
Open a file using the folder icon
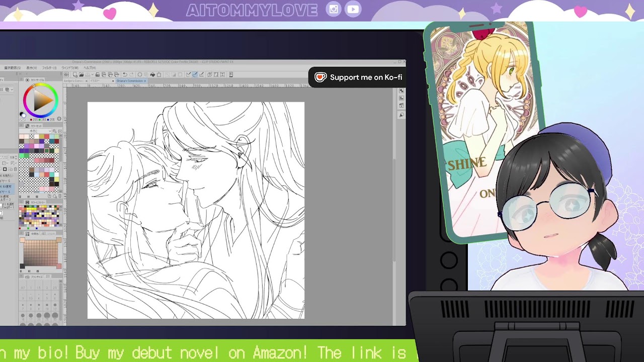pyautogui.click(x=82, y=74)
